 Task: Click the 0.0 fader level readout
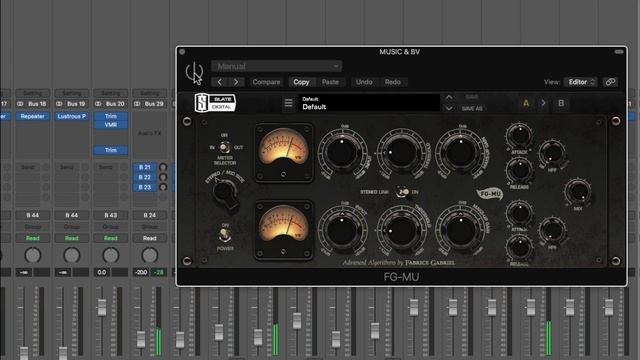(x=102, y=272)
